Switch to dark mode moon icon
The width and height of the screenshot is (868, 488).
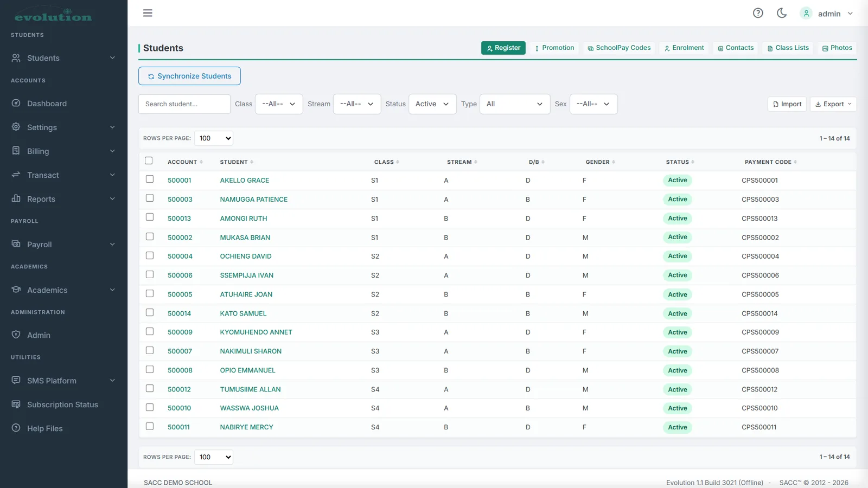click(x=782, y=13)
